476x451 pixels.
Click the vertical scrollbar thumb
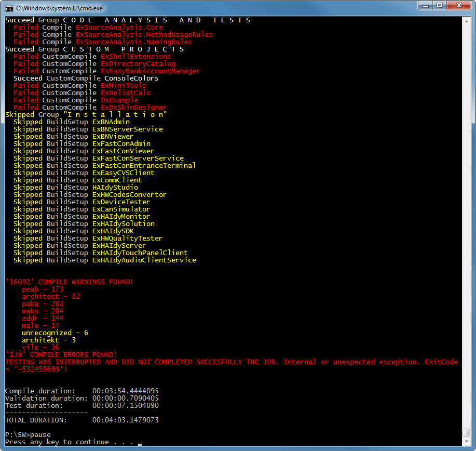(466, 433)
